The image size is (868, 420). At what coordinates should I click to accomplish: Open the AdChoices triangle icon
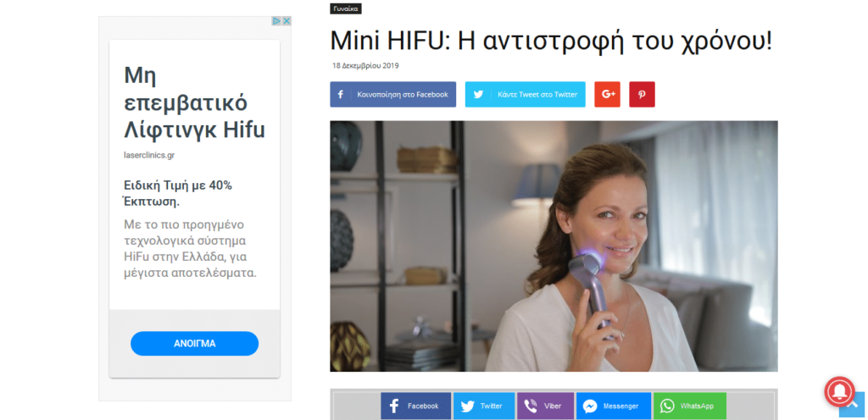277,21
